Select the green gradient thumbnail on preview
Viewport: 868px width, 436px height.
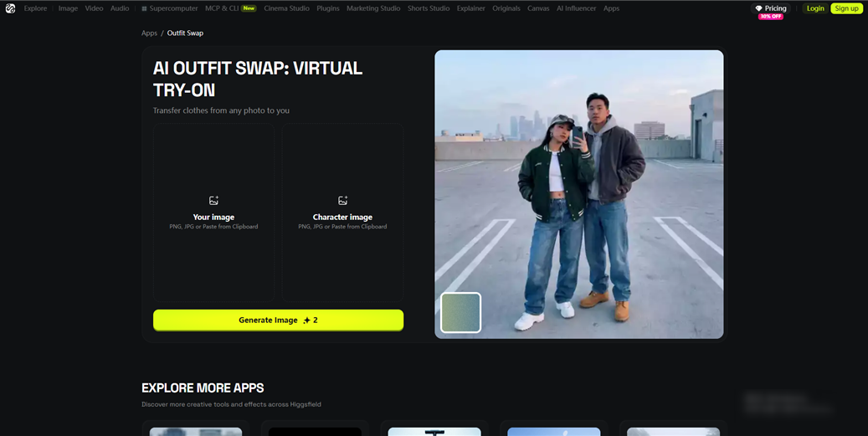pyautogui.click(x=460, y=313)
